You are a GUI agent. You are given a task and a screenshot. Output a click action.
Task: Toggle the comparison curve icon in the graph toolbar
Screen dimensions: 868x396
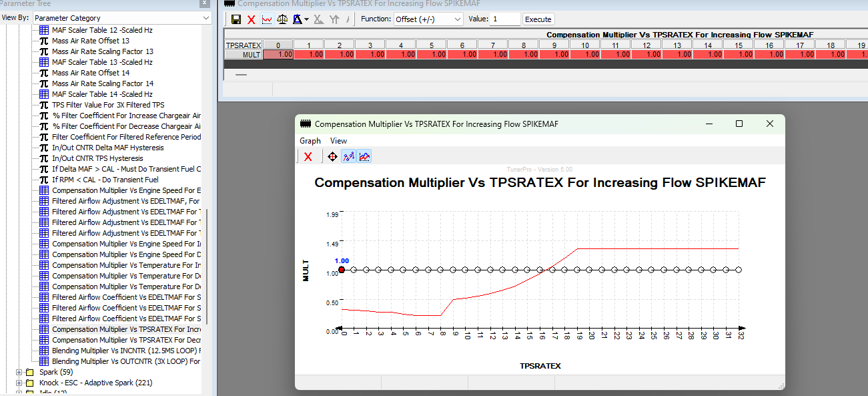pos(364,156)
